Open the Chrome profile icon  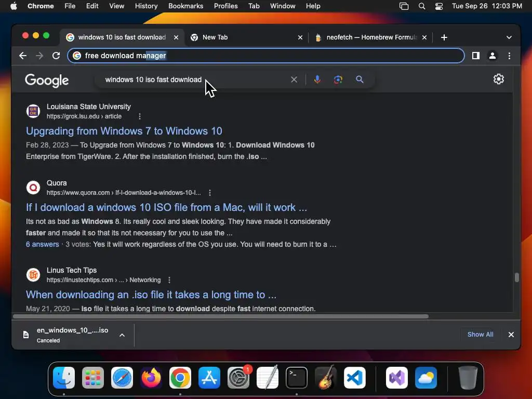click(493, 56)
